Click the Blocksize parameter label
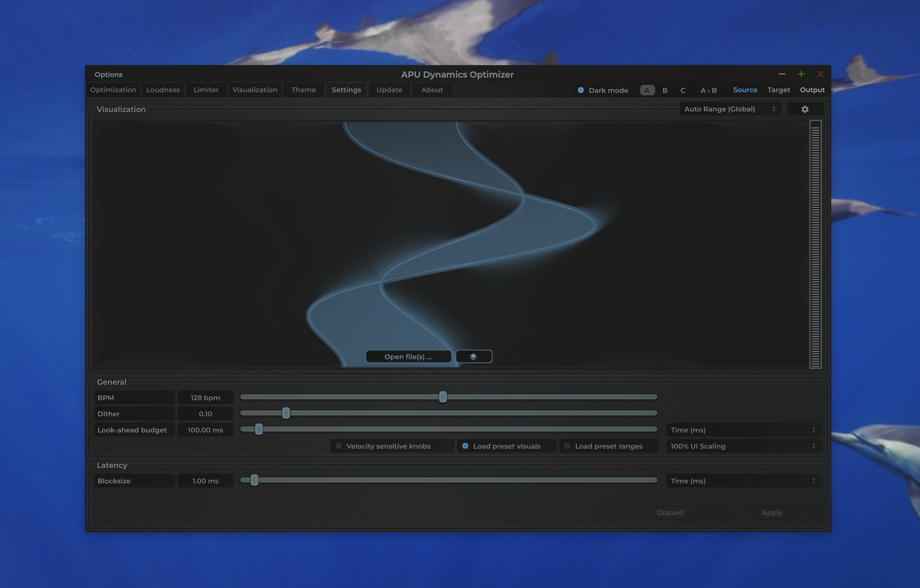This screenshot has width=920, height=588. pyautogui.click(x=134, y=481)
